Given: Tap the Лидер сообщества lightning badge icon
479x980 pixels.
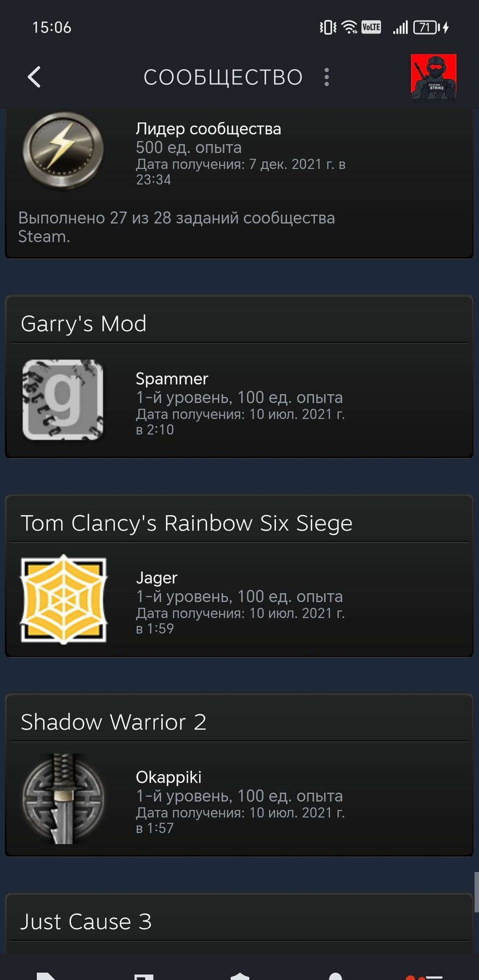Looking at the screenshot, I should tap(63, 151).
